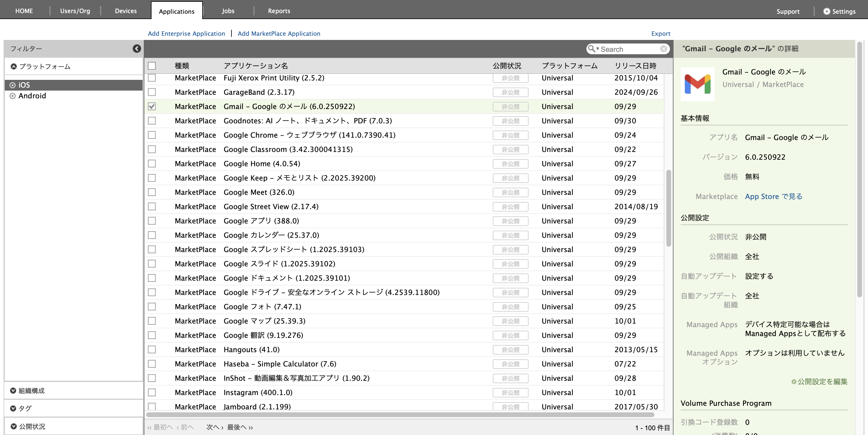Viewport: 868px width, 435px height.
Task: Collapse the プラットフォーム filter section
Action: (13, 66)
